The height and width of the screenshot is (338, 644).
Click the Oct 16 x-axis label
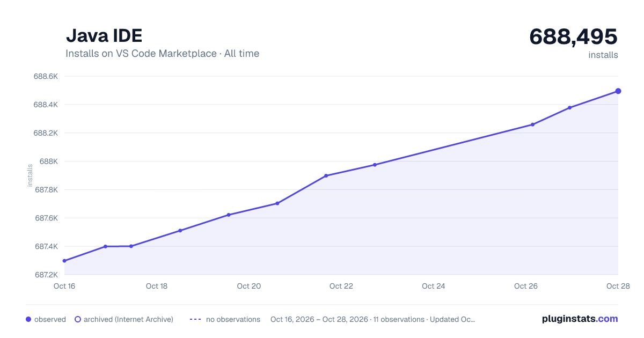pos(64,286)
